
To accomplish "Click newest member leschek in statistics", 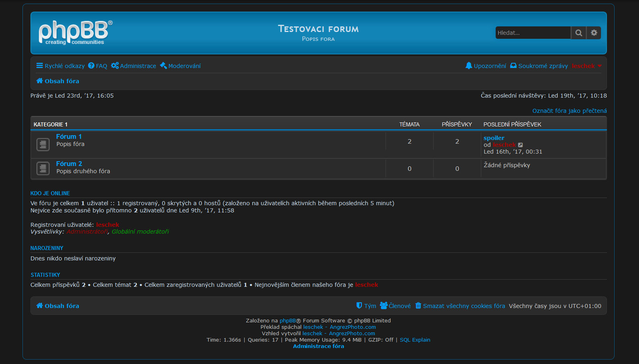I will [x=366, y=285].
